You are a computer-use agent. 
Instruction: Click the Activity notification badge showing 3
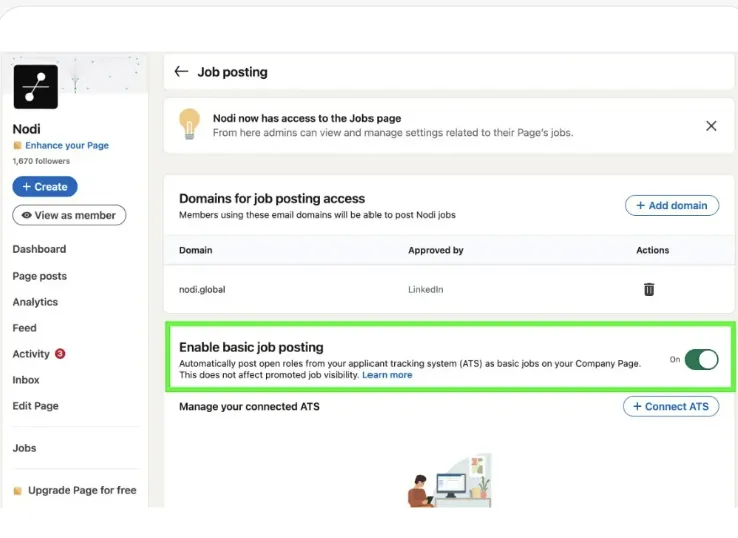pos(60,353)
